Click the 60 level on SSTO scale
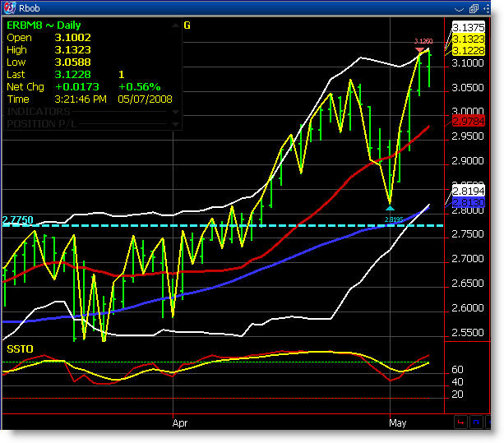Viewport: 504px width, 443px height. (457, 370)
